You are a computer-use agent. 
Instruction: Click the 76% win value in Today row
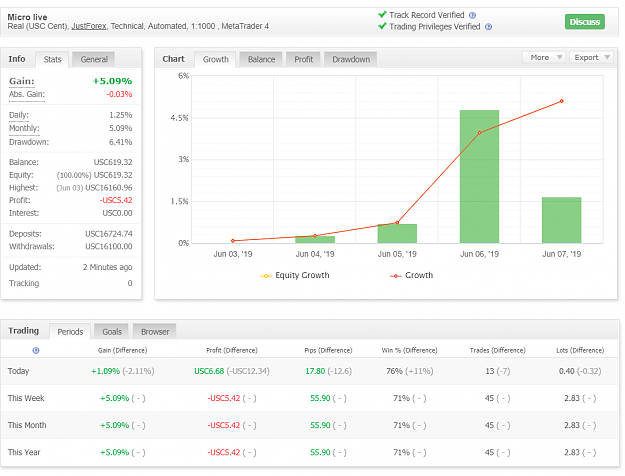click(x=394, y=371)
